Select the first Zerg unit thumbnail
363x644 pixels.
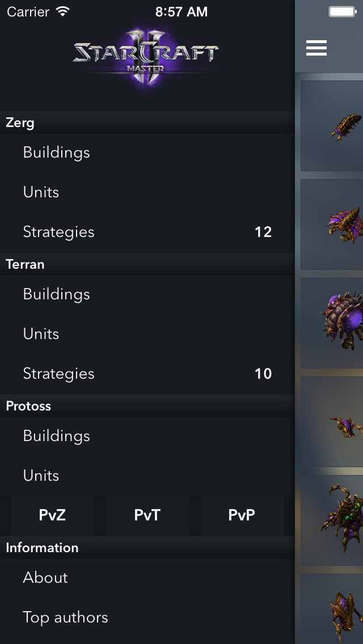333,126
